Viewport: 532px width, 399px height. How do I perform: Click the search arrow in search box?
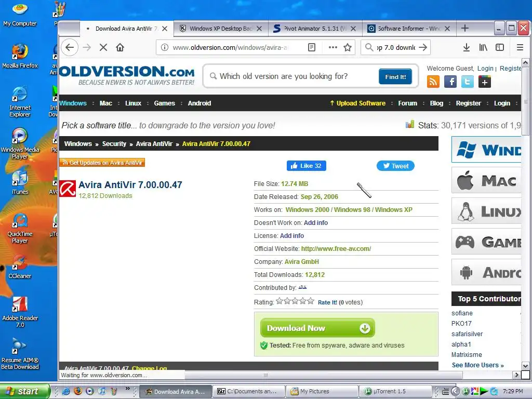click(423, 47)
